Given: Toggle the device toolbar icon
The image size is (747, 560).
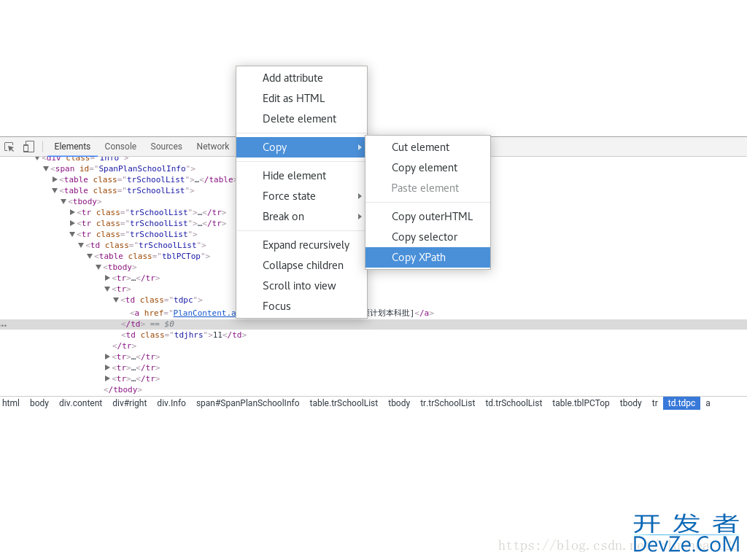Looking at the screenshot, I should pyautogui.click(x=28, y=147).
